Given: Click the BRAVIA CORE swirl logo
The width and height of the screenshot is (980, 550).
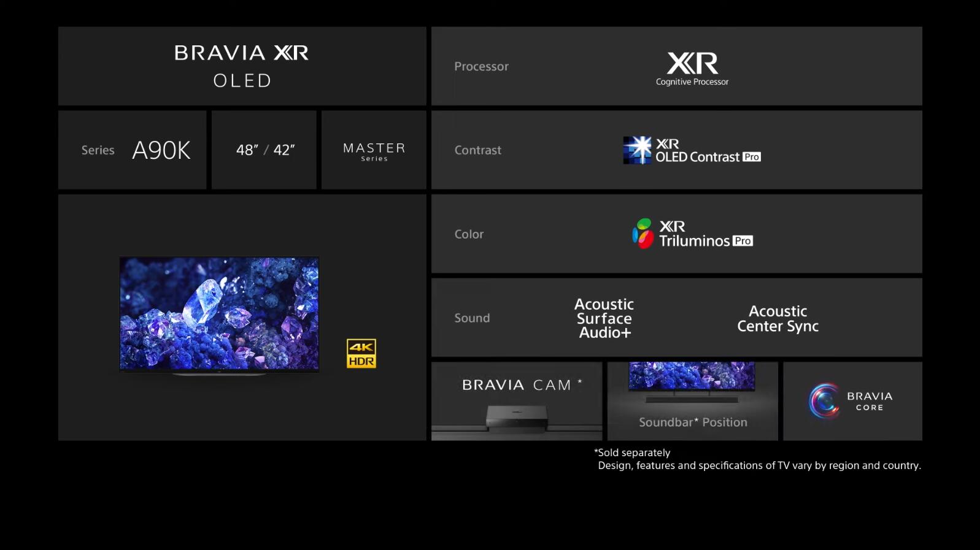Looking at the screenshot, I should coord(824,401).
